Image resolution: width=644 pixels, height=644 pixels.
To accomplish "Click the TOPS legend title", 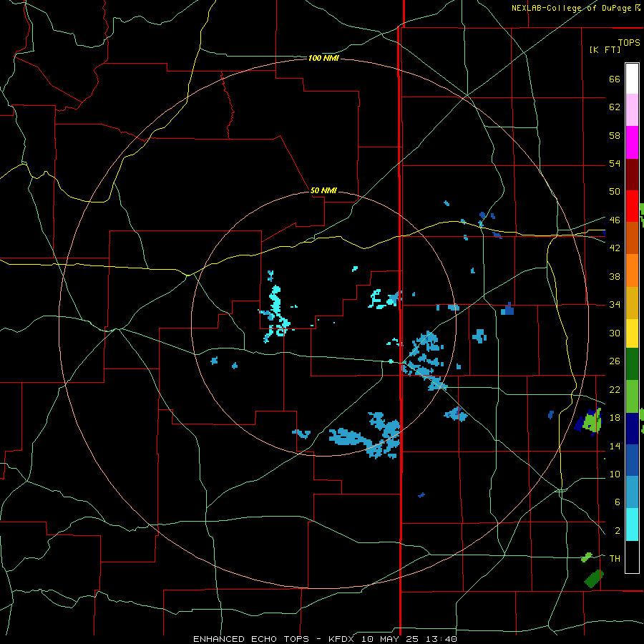I will click(629, 42).
